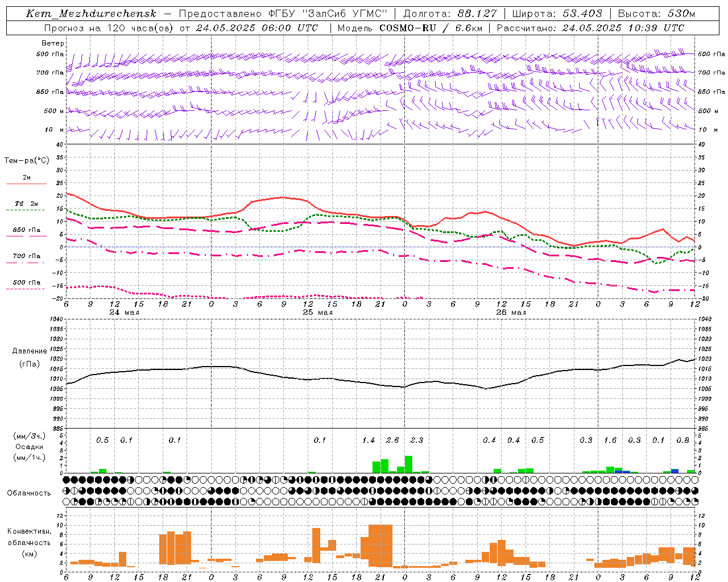
Task: Click the model name COSMO-RU / 6.6км
Action: coord(431,28)
